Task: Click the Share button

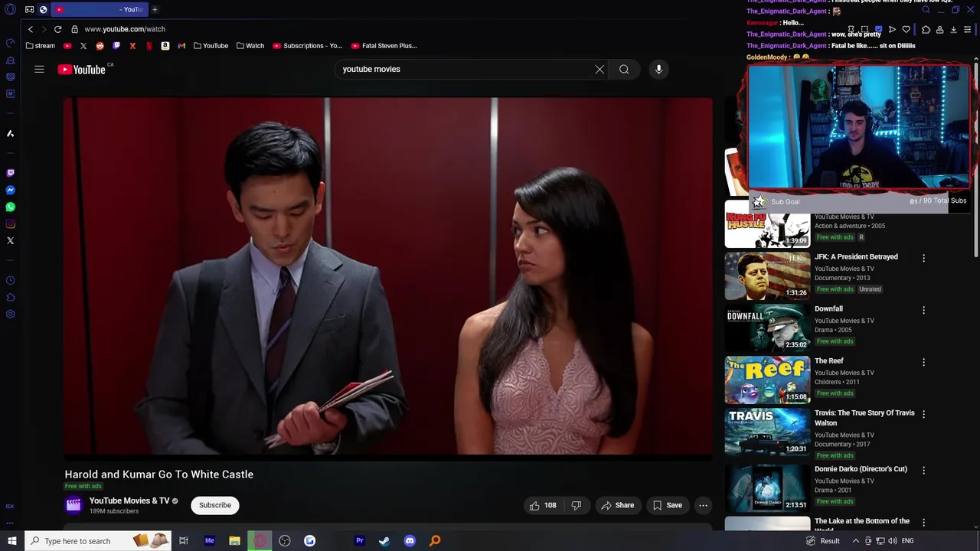Action: tap(617, 505)
